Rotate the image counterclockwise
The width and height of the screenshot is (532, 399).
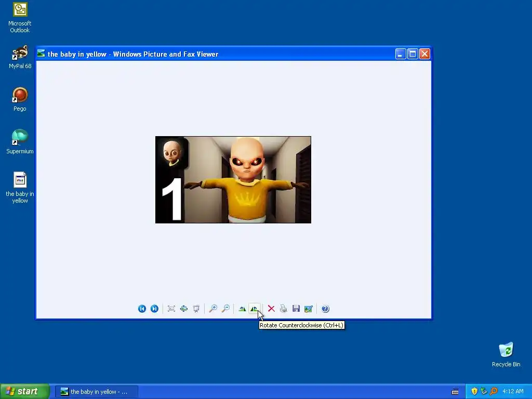(x=255, y=309)
